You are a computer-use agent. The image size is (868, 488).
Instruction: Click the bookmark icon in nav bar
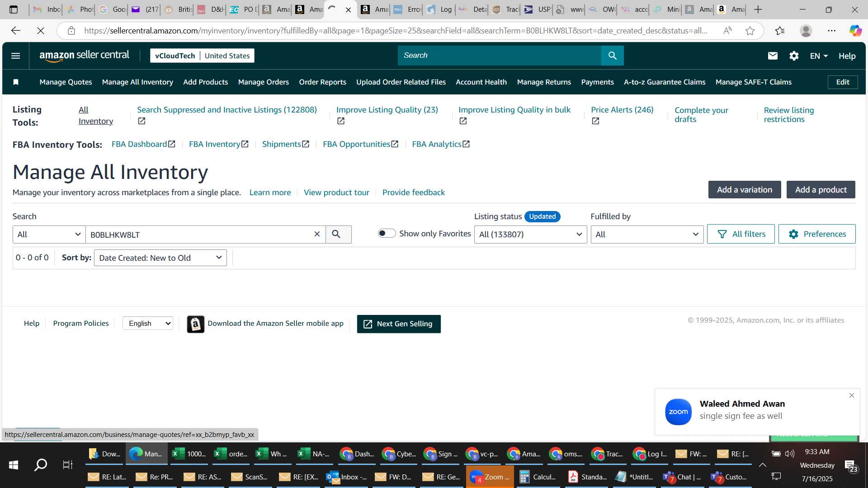click(x=16, y=82)
